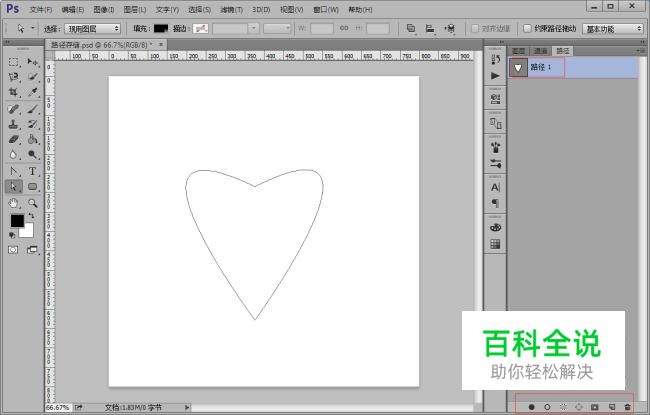
Task: Select the Rectangular Marquee tool
Action: pos(13,62)
